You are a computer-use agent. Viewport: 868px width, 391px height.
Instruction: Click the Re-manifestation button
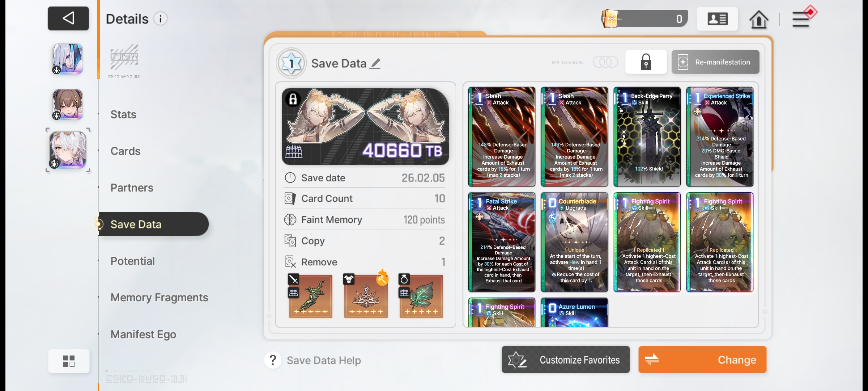(x=715, y=62)
